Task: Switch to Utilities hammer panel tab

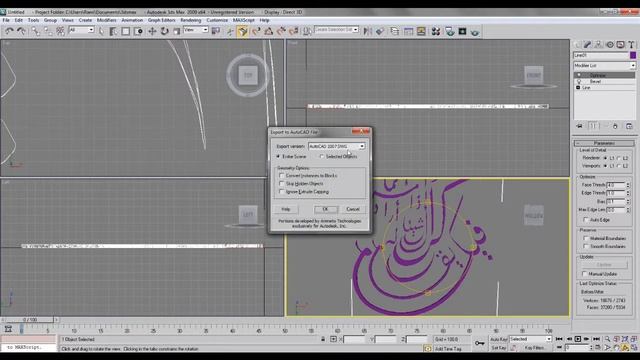Action: [631, 44]
